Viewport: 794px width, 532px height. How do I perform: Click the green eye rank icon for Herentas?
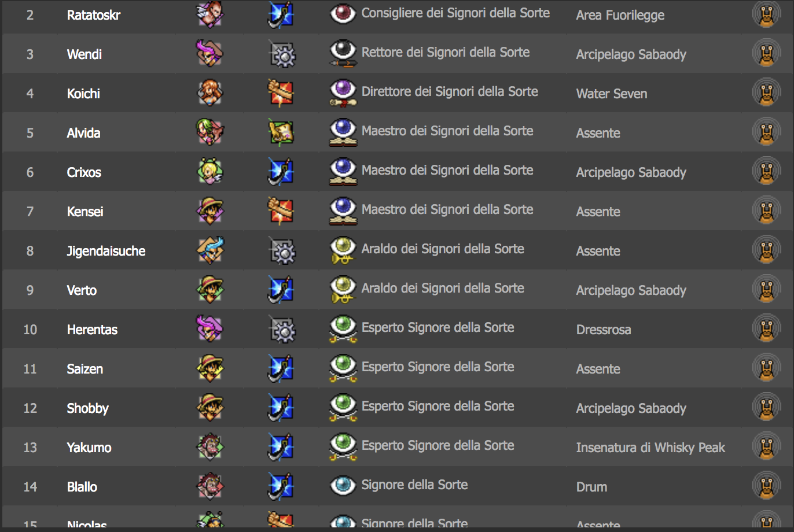[x=343, y=329]
